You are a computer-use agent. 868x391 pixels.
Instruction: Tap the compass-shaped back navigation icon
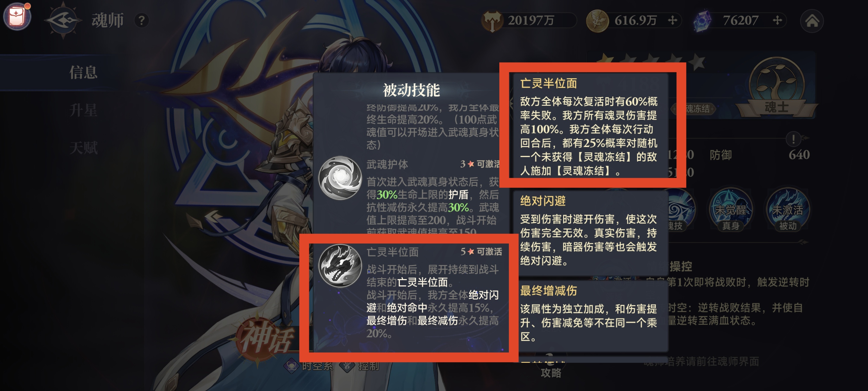tap(63, 20)
